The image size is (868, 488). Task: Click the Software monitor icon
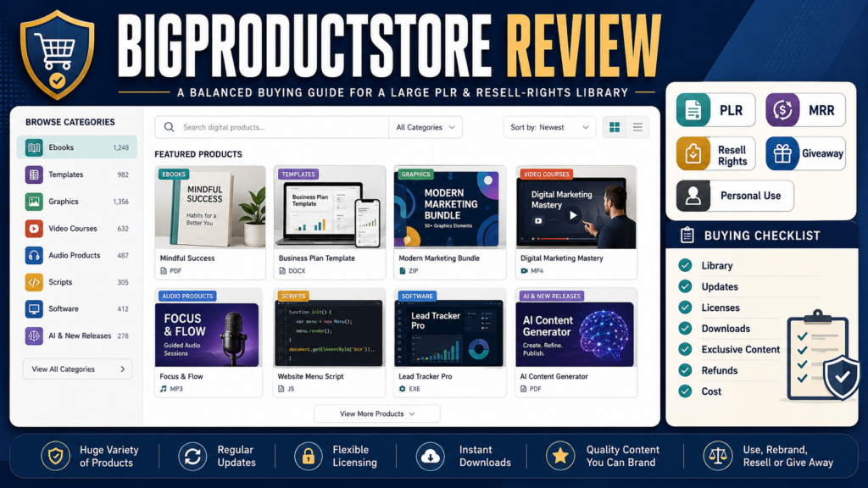[34, 309]
